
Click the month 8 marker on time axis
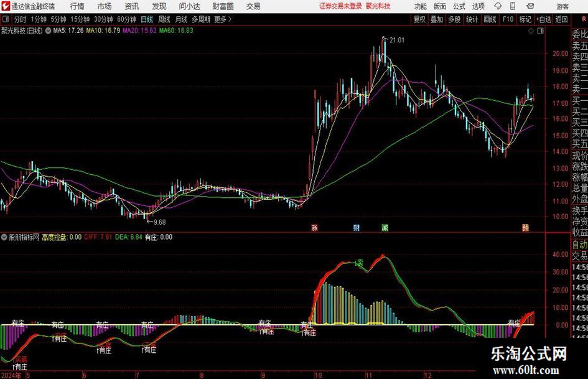point(202,375)
